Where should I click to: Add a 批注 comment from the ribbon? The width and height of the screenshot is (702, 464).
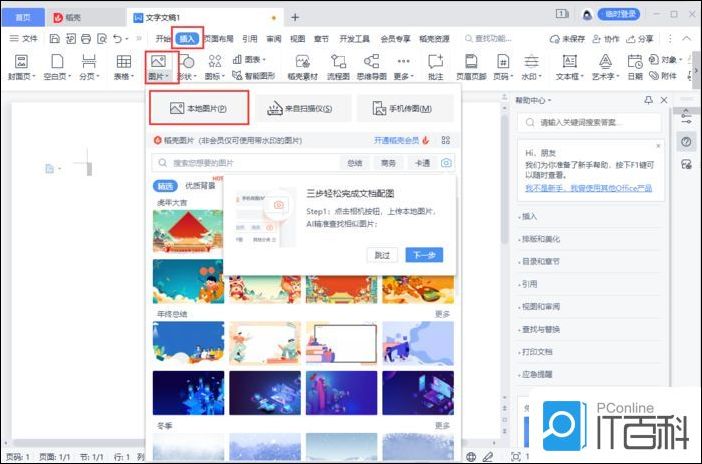click(435, 67)
